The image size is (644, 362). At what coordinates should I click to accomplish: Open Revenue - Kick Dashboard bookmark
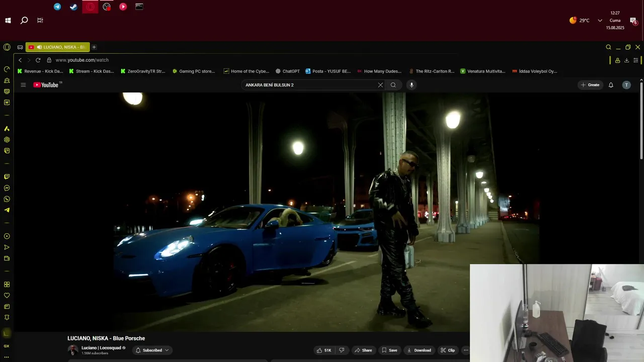[40, 71]
